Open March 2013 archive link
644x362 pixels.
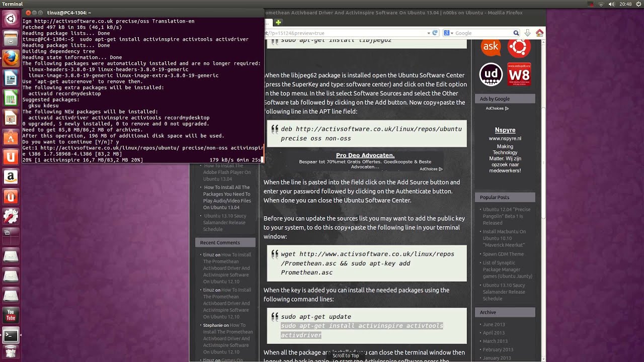click(x=495, y=341)
